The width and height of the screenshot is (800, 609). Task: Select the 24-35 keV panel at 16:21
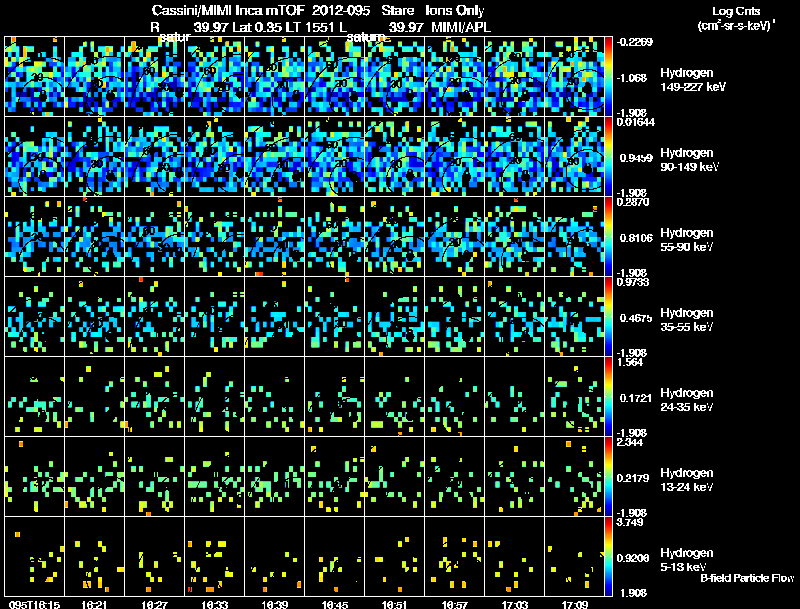point(94,396)
